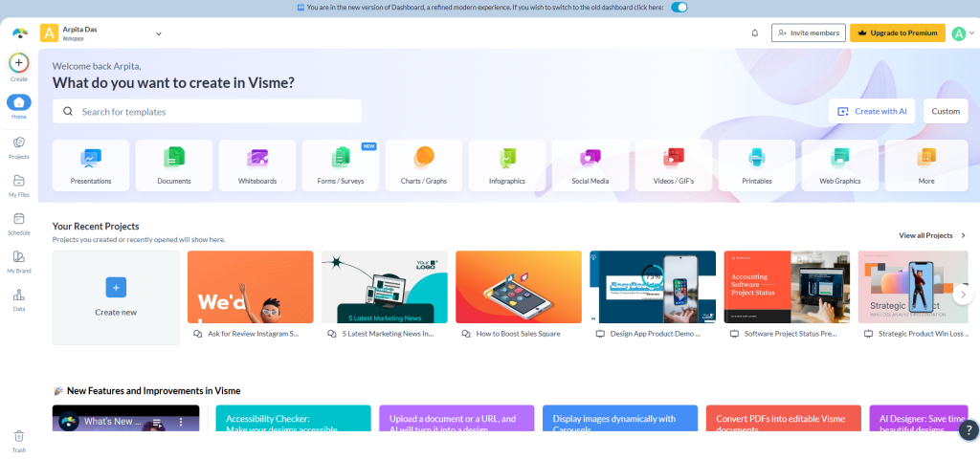
Task: Select the Printables category
Action: click(757, 165)
